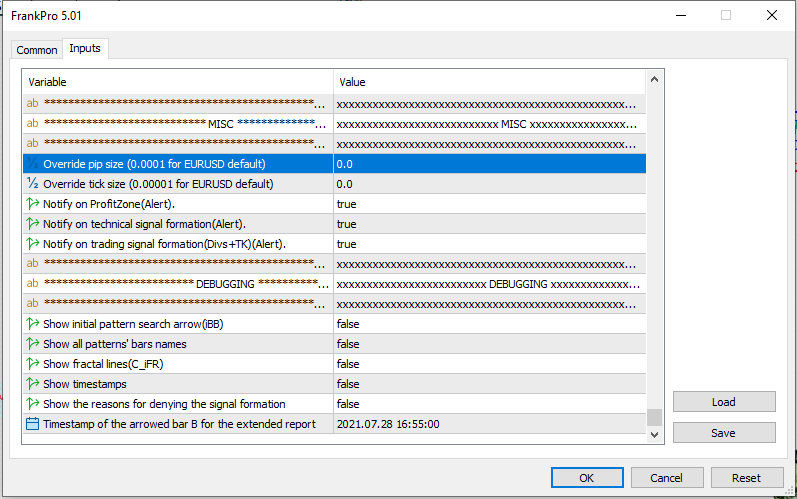The width and height of the screenshot is (797, 499).
Task: Click the ab icon on the DEBUGGING row
Action: (x=32, y=284)
